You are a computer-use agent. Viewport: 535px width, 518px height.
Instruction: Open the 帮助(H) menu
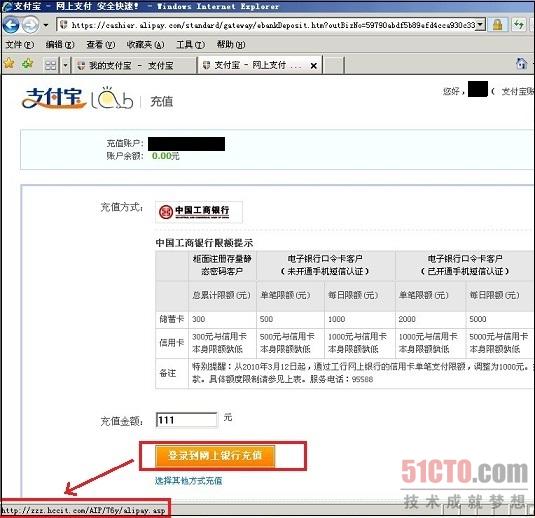(x=231, y=45)
